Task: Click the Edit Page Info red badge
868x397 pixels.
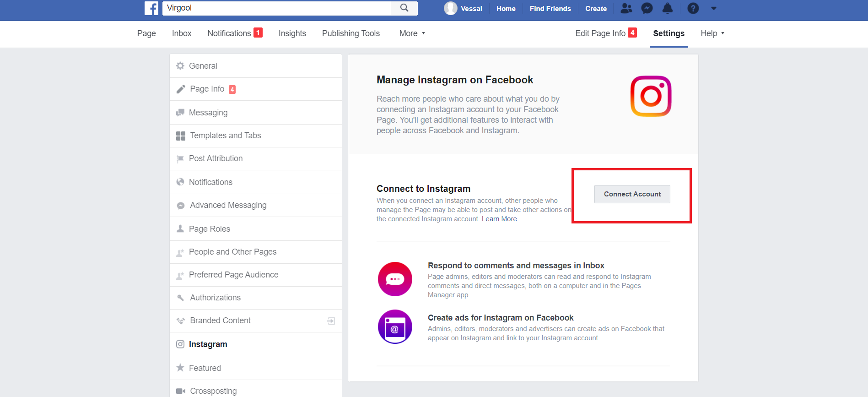Action: click(x=632, y=33)
